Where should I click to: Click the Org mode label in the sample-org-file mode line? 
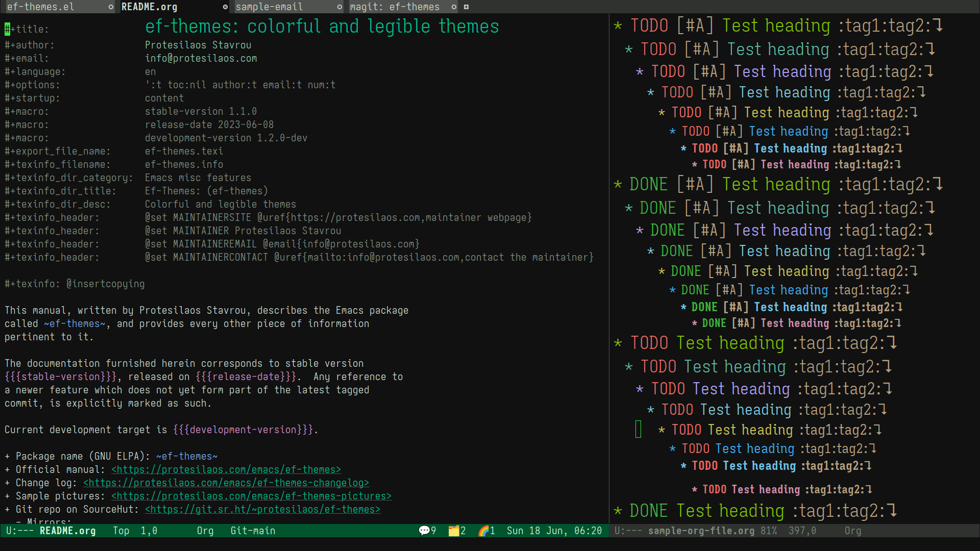pos(853,531)
